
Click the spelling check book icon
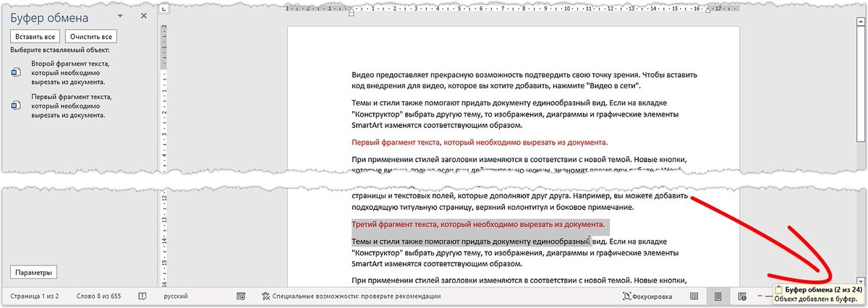[x=142, y=296]
